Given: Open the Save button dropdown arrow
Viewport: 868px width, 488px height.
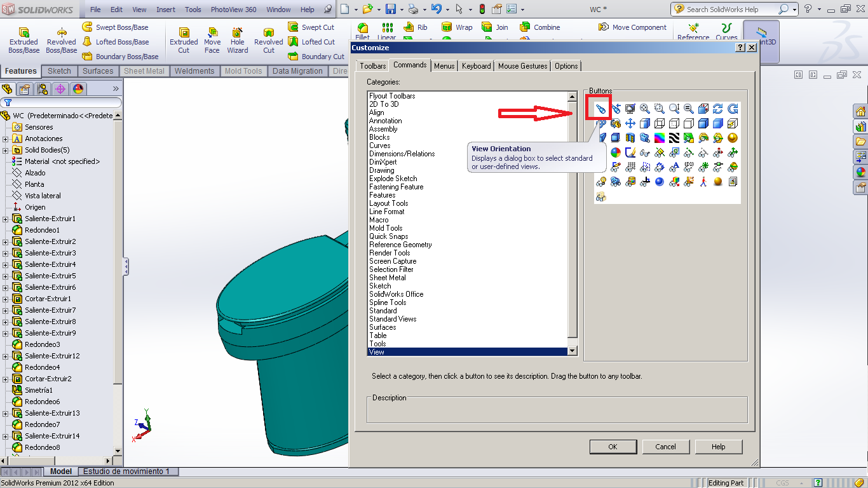Looking at the screenshot, I should pyautogui.click(x=402, y=9).
